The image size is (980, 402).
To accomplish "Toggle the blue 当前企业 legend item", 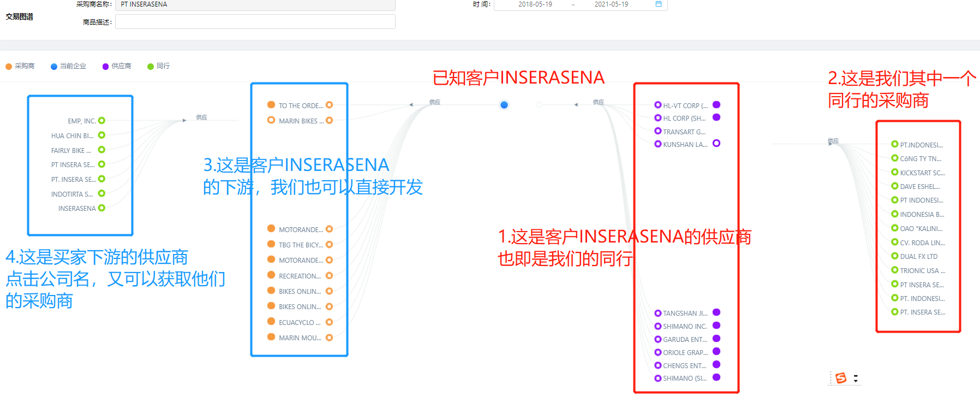I will pos(69,66).
